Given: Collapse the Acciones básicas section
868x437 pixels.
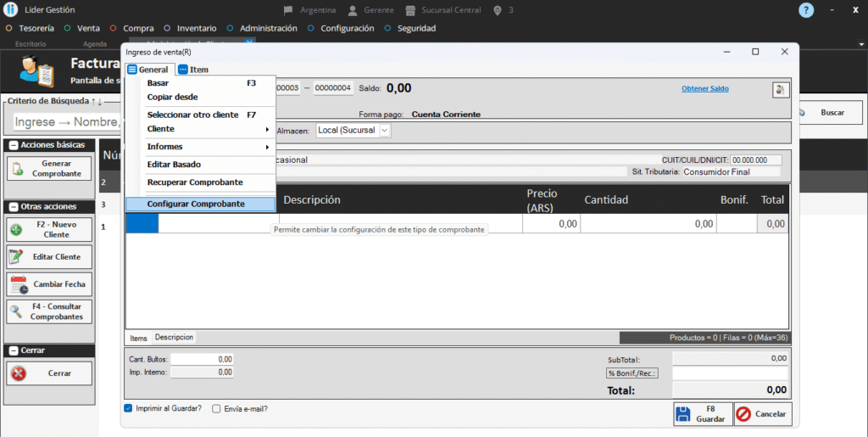Looking at the screenshot, I should 14,145.
